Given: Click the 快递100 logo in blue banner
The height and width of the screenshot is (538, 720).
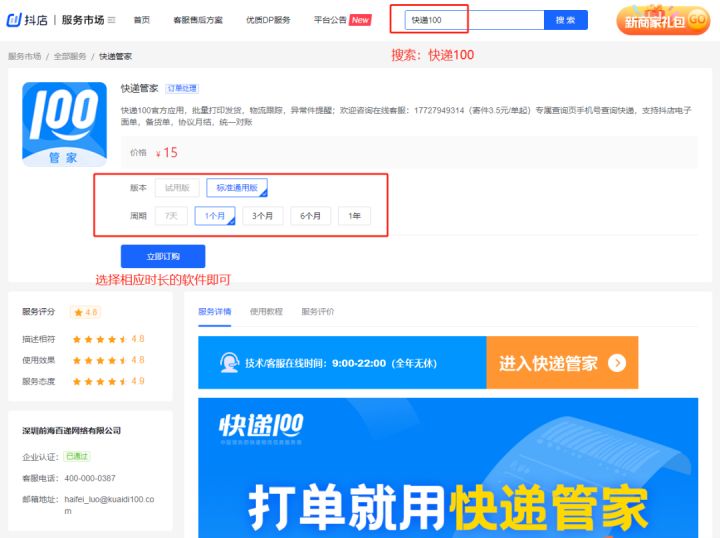Looking at the screenshot, I should (261, 426).
